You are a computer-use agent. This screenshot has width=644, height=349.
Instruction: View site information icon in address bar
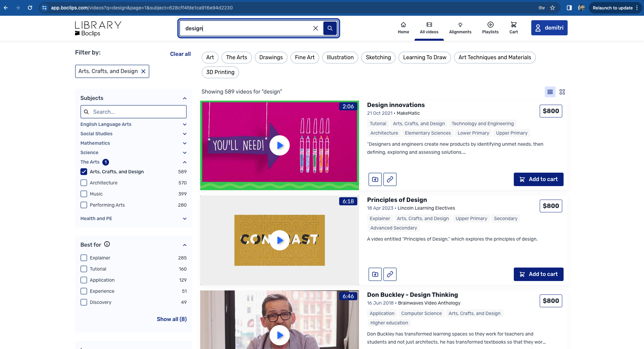pyautogui.click(x=44, y=8)
